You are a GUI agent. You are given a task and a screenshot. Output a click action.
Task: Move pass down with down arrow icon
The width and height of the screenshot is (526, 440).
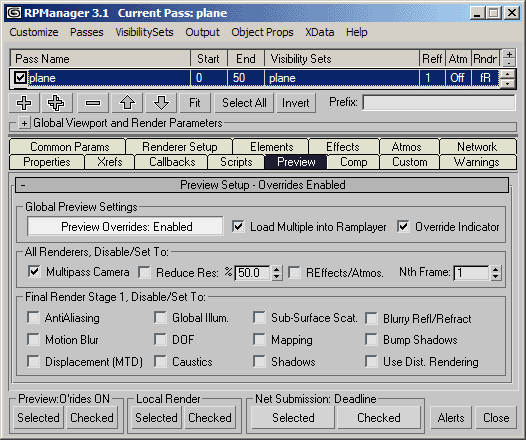[x=161, y=103]
